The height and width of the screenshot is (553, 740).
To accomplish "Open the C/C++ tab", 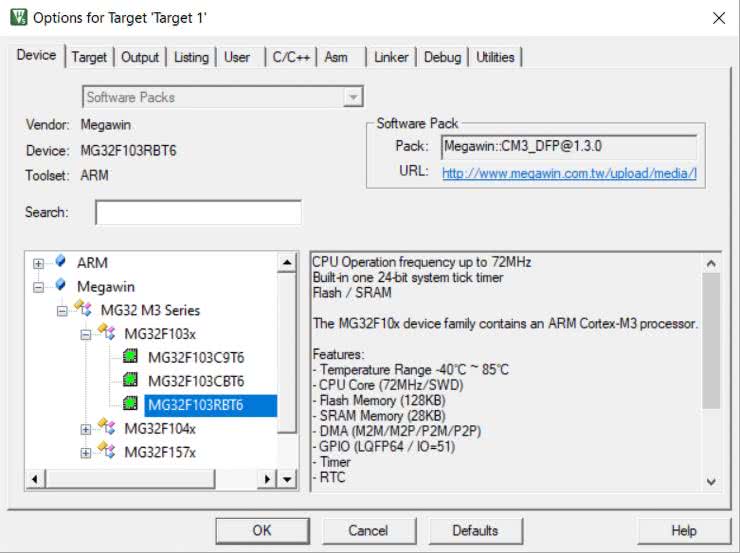I will coord(291,57).
